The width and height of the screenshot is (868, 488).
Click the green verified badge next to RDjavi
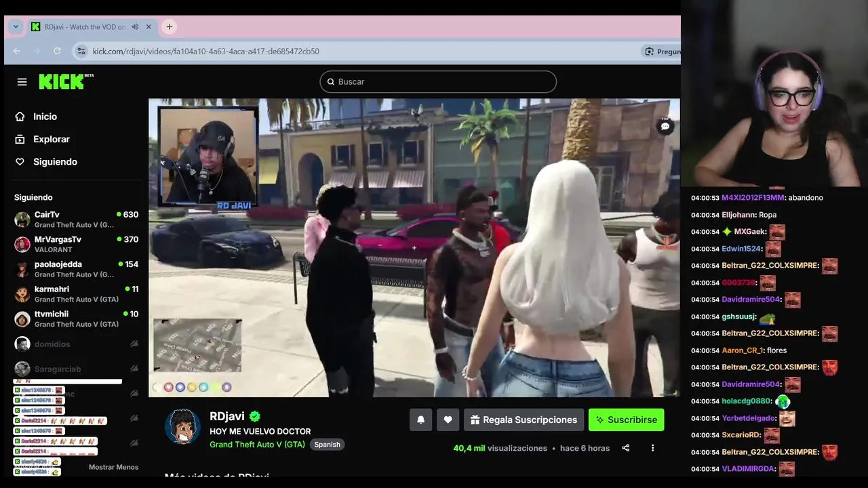coord(255,416)
